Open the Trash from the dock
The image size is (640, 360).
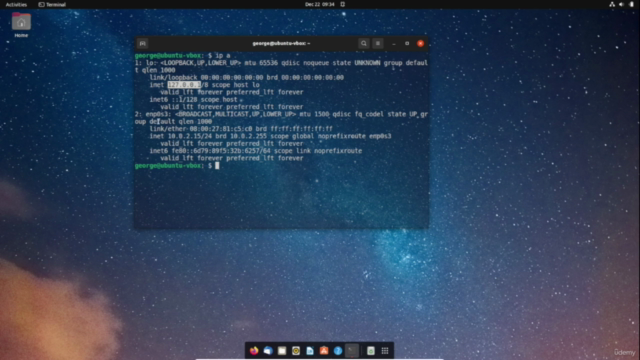371,351
